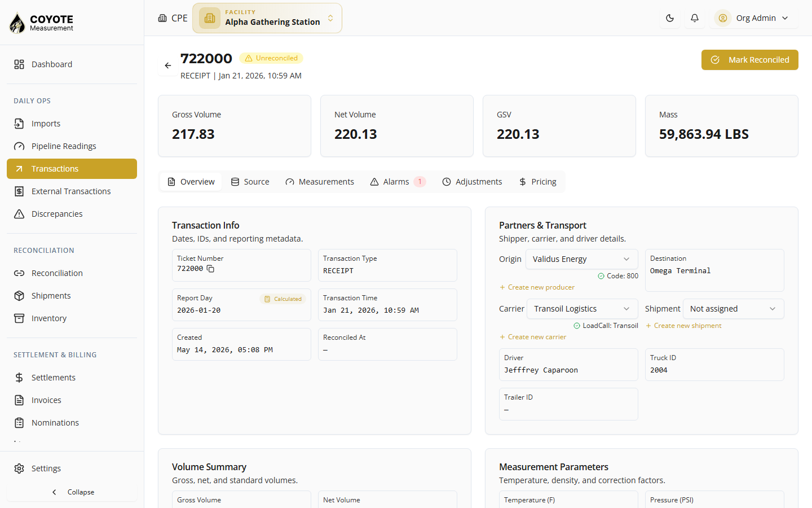
Task: Collapse the sidebar
Action: coord(72,492)
